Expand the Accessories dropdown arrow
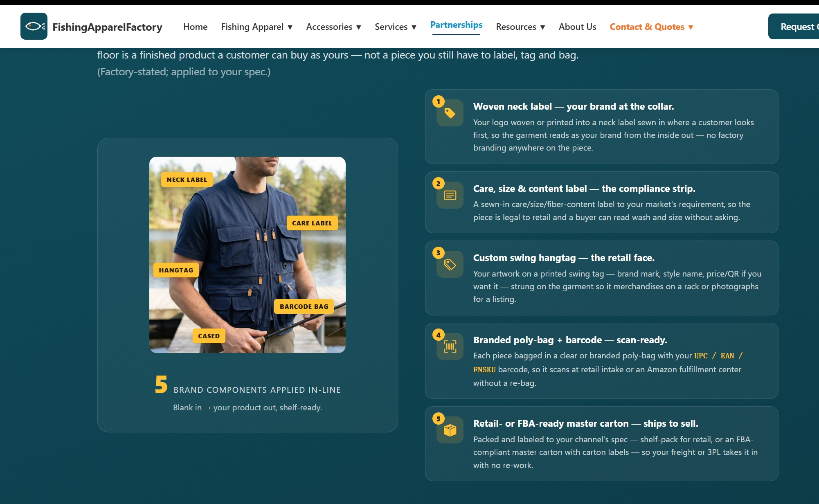This screenshot has width=819, height=504. pos(359,27)
